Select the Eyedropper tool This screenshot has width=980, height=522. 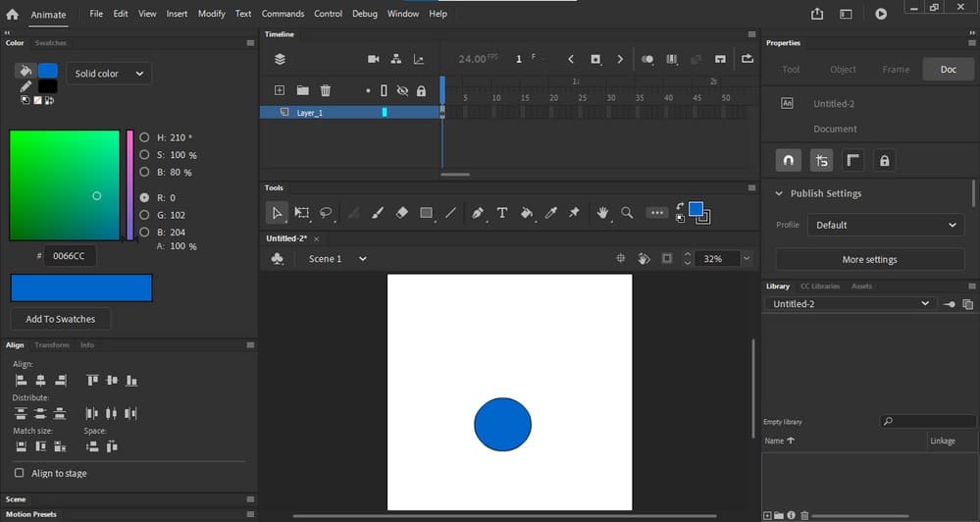tap(550, 213)
